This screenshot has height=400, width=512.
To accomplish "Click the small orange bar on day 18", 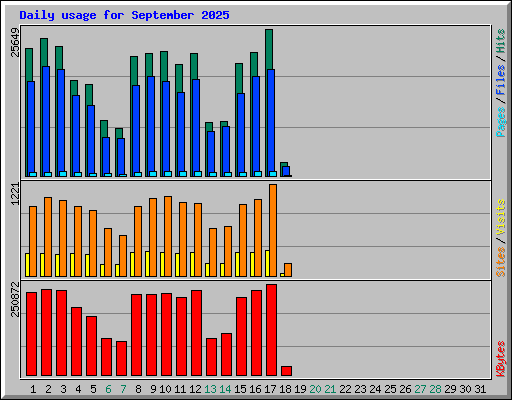I will (288, 270).
